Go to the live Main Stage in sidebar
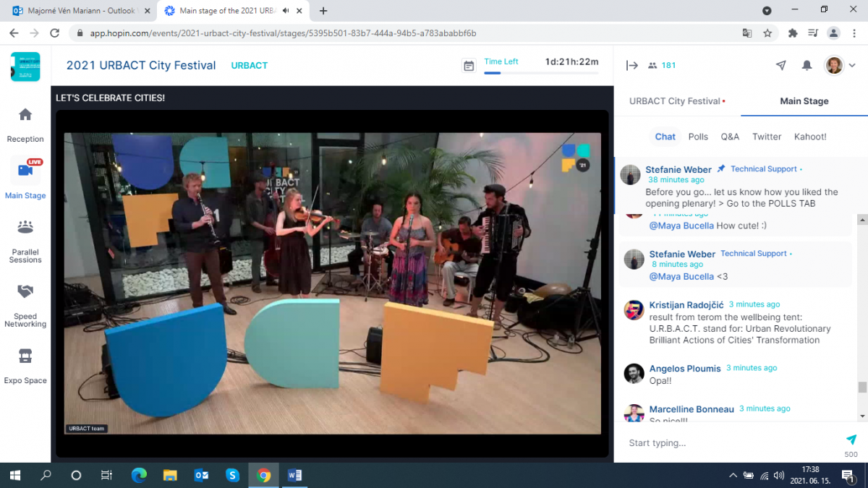Image resolution: width=868 pixels, height=488 pixels. click(25, 179)
